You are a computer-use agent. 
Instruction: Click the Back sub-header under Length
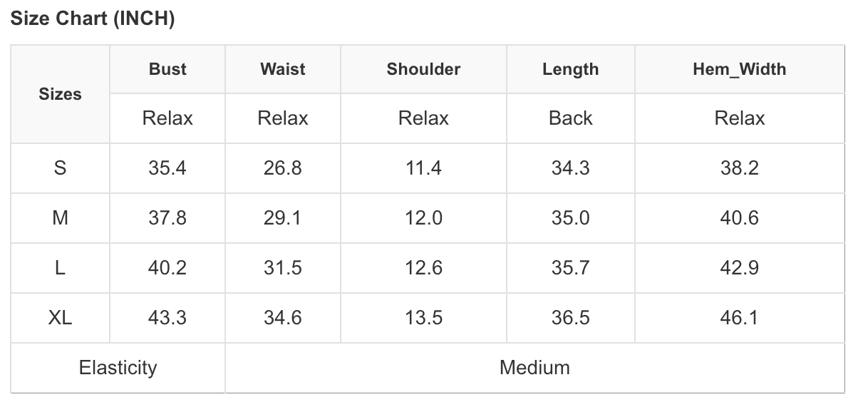point(570,118)
